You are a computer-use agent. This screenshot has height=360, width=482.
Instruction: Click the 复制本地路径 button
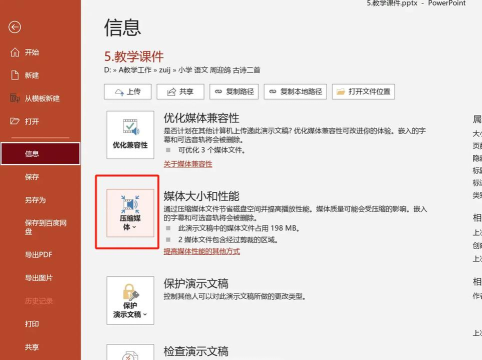295,92
